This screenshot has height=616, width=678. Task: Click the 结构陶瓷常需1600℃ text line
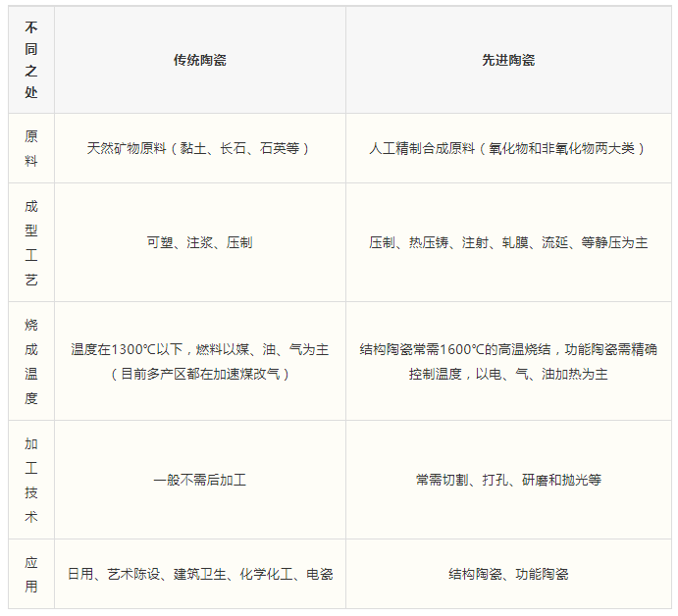coord(508,349)
